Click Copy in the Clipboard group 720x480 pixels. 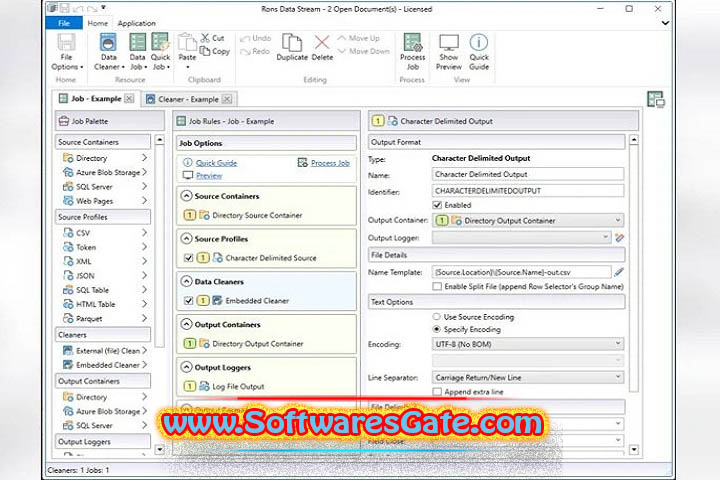click(x=214, y=51)
